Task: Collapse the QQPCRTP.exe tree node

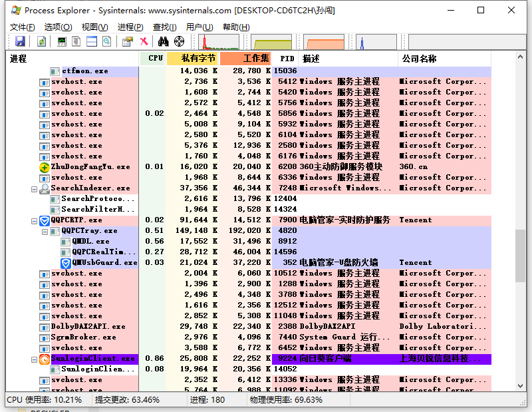Action: click(34, 221)
